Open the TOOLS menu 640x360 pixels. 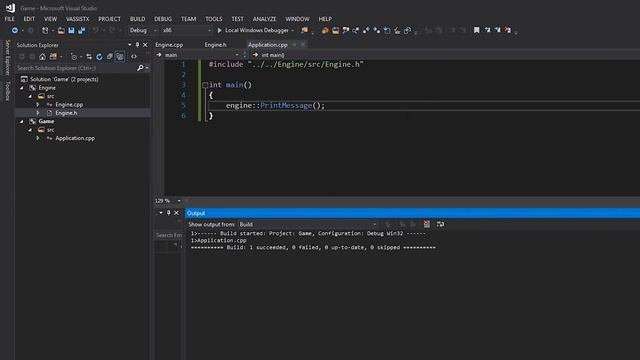(213, 19)
